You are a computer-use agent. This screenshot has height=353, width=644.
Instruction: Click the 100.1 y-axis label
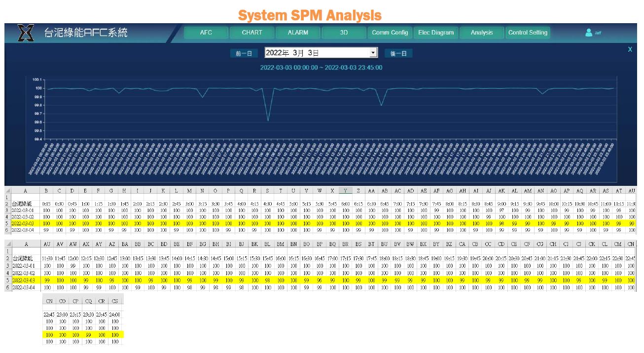37,79
